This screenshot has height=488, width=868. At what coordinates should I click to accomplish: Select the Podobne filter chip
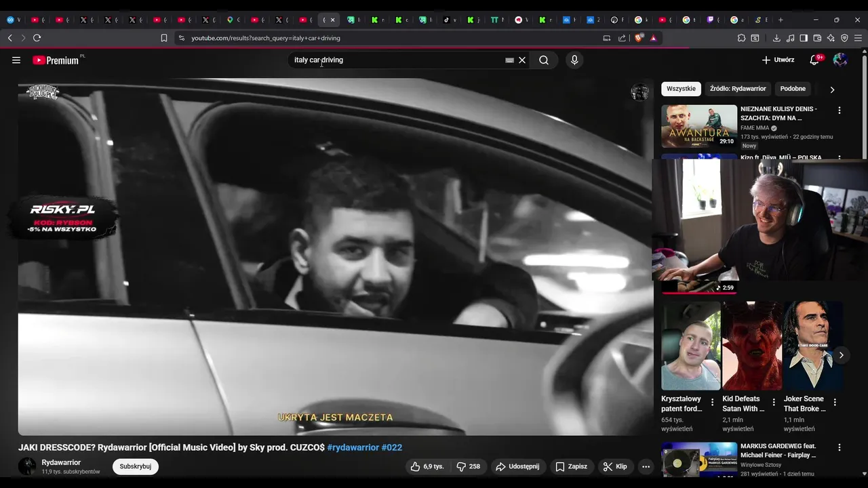click(x=793, y=89)
